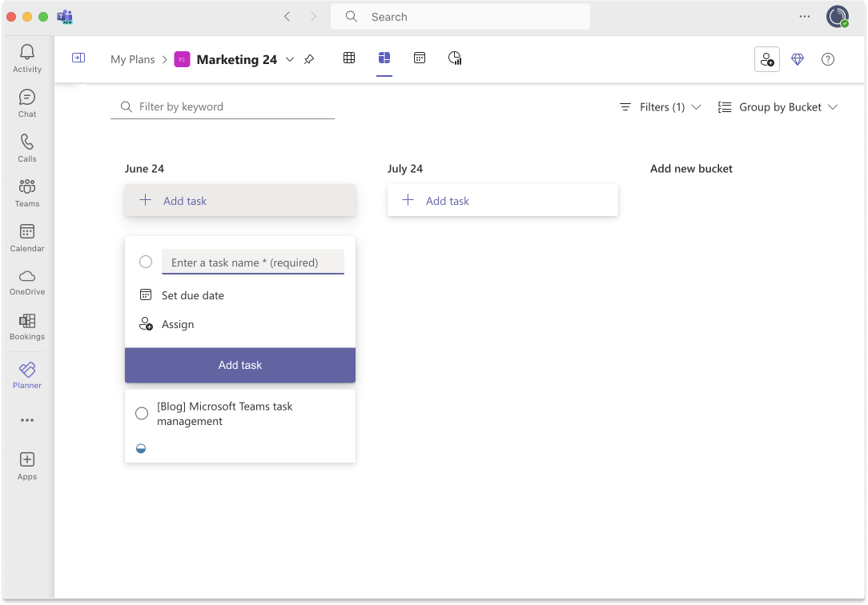The image size is (868, 605).
Task: Open the share plan member icon
Action: click(x=766, y=58)
